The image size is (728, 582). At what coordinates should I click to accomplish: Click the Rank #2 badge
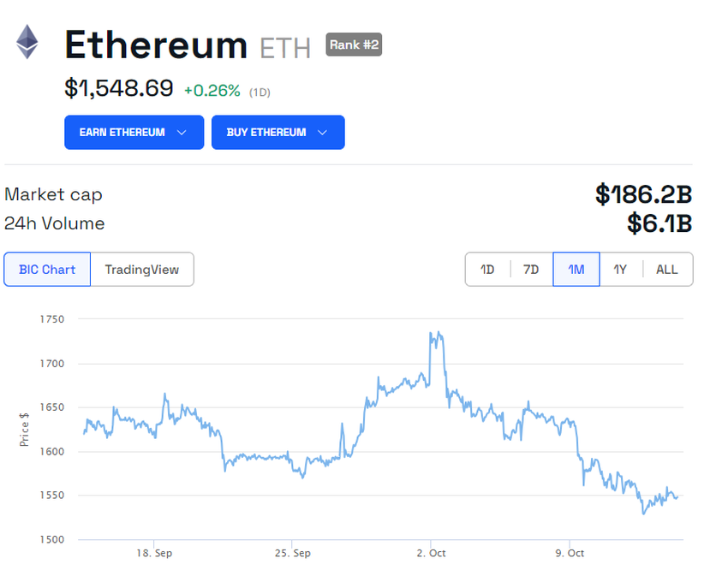(x=354, y=45)
